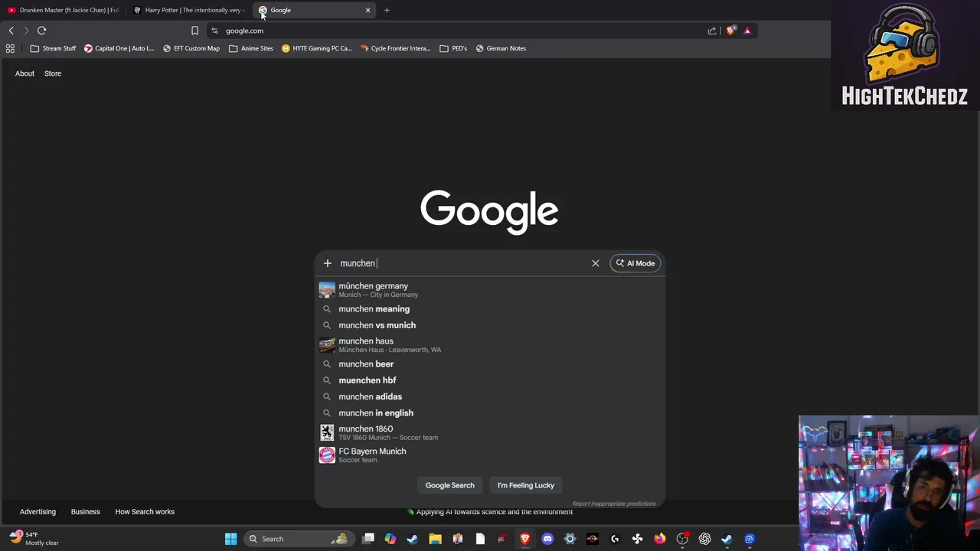Open Brave Rewards triangle icon
This screenshot has height=551, width=980.
point(747,31)
